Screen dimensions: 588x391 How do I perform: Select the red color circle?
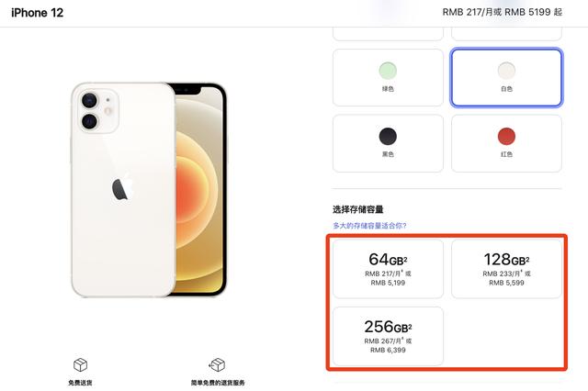coord(506,137)
